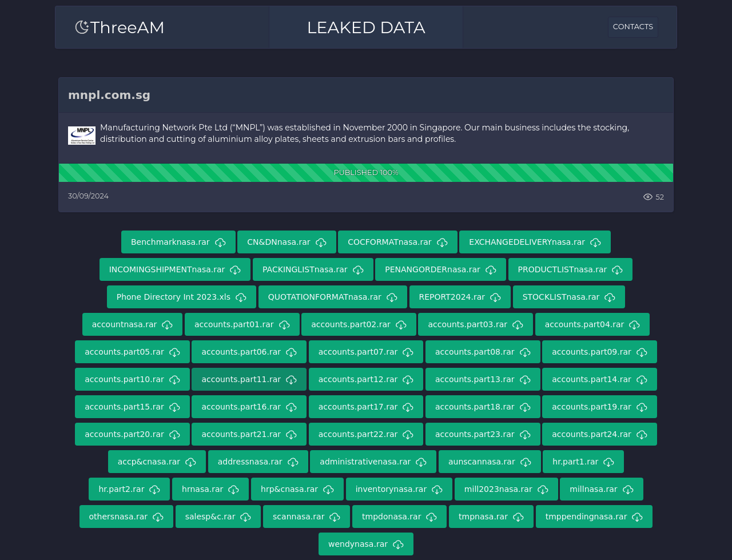Click the accounts.part08.rar button
732x560 pixels.
click(x=483, y=352)
